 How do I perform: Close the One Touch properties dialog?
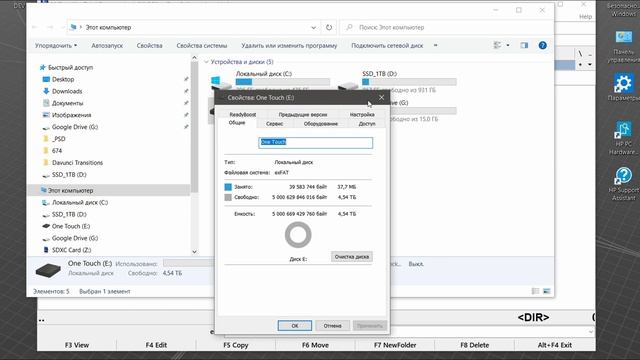click(x=381, y=98)
